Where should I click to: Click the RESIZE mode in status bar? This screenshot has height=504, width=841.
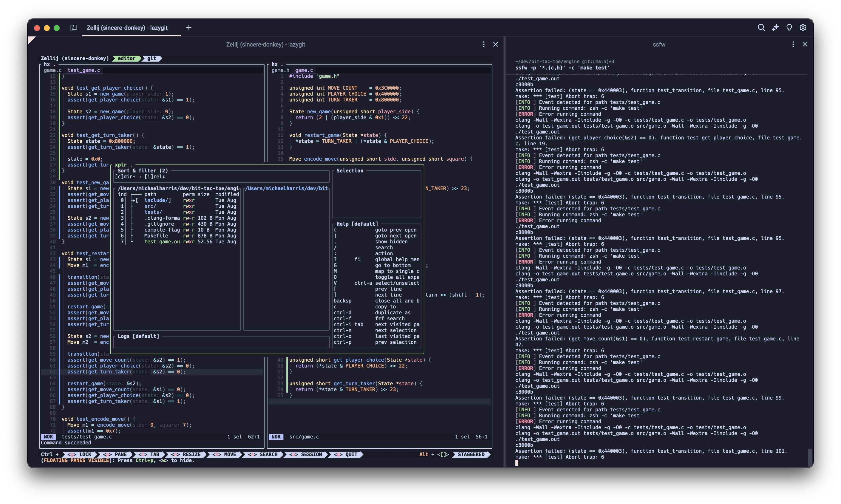coord(186,454)
